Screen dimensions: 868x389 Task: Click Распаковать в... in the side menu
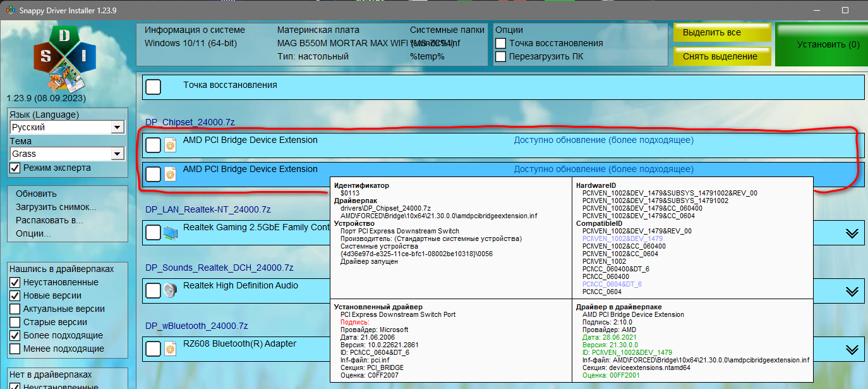(49, 220)
